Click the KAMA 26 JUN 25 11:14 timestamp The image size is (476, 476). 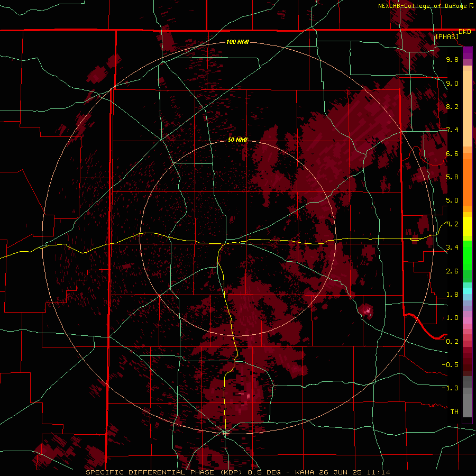point(342,472)
